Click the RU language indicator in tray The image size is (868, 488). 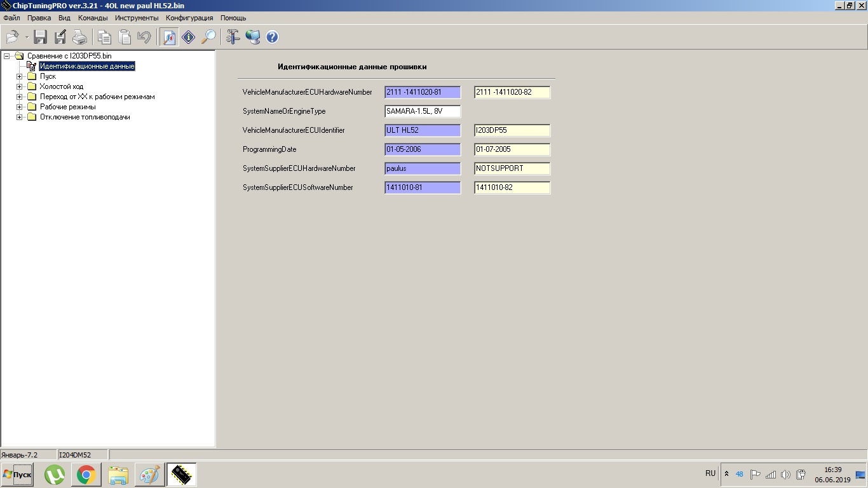click(710, 473)
